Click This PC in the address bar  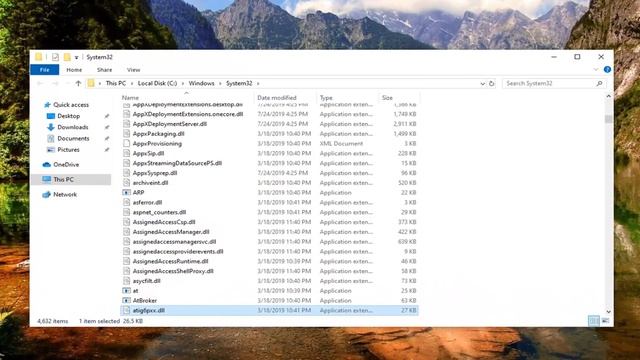coord(116,83)
